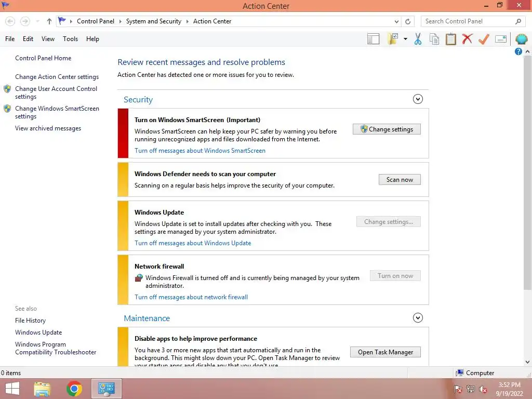532x399 pixels.
Task: Open the Help menu
Action: click(x=92, y=39)
